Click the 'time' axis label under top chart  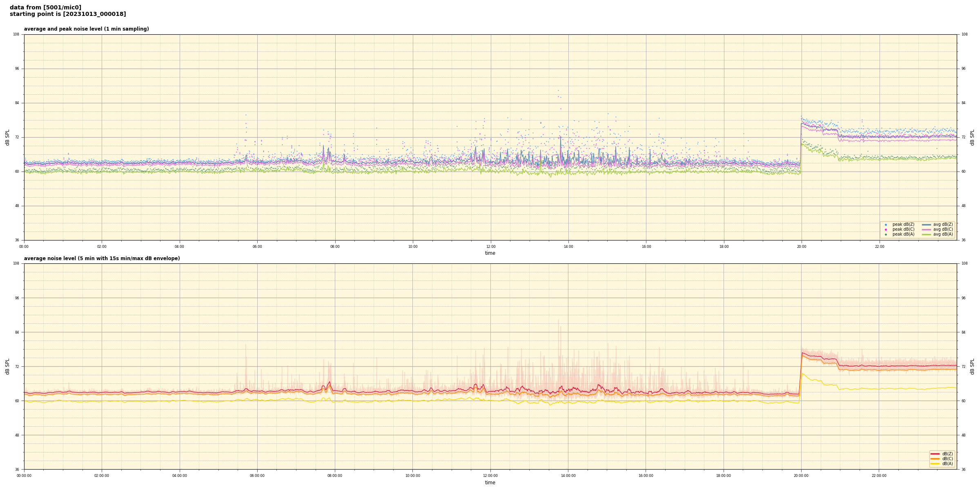click(490, 253)
